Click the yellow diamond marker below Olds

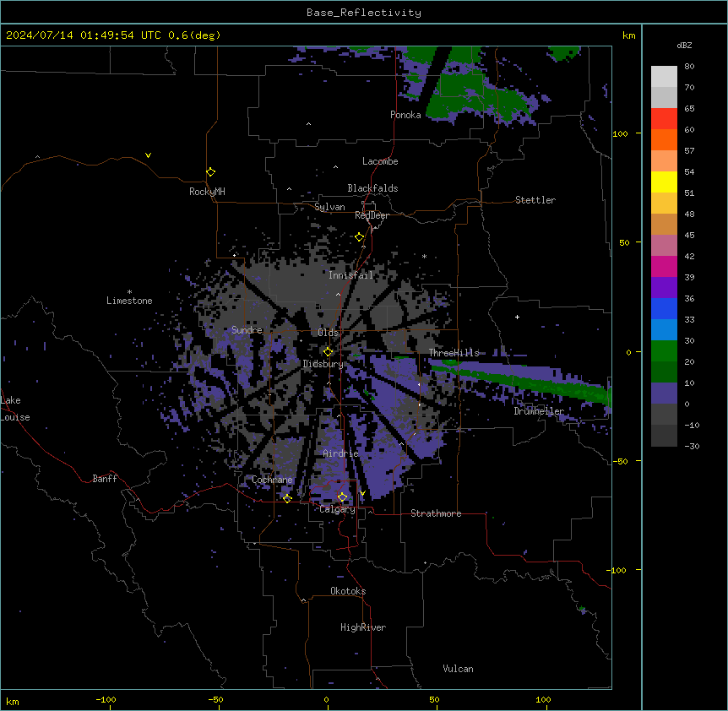328,351
